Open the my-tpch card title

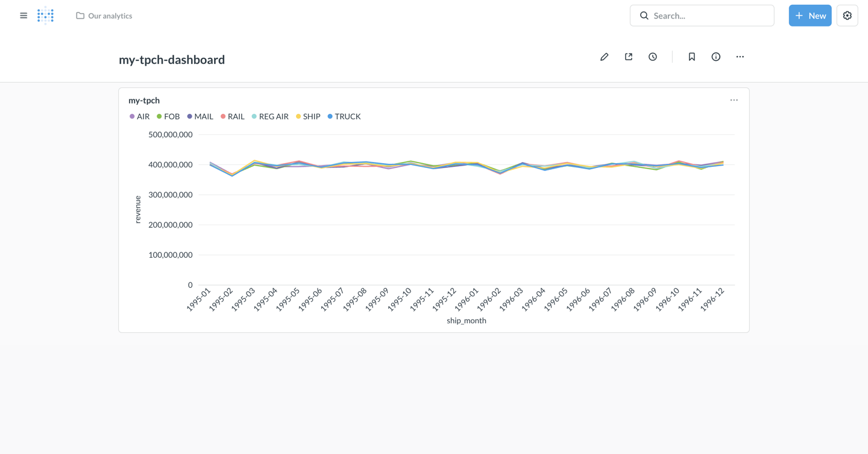pyautogui.click(x=144, y=101)
